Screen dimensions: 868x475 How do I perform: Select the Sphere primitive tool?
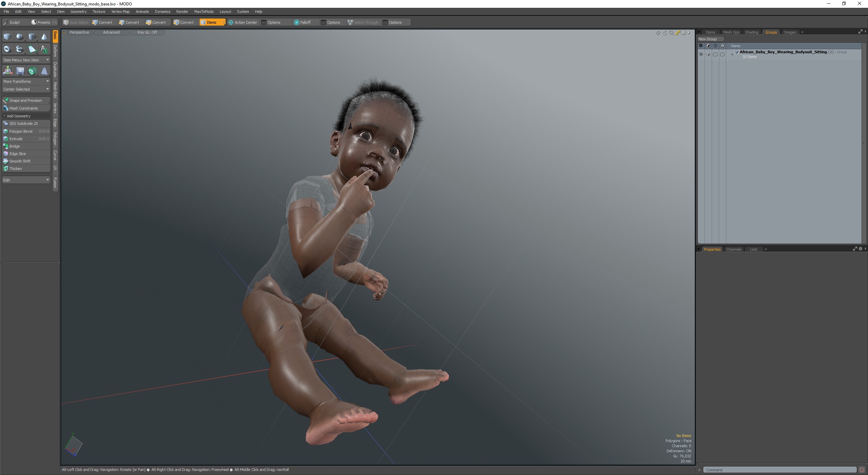20,37
